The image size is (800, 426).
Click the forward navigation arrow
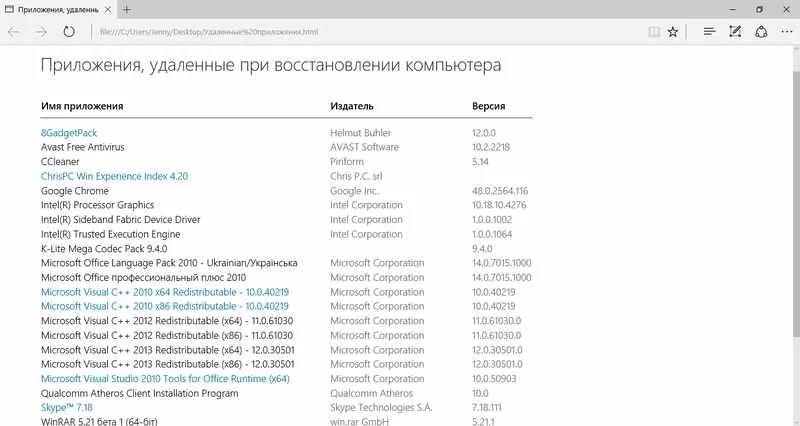41,32
